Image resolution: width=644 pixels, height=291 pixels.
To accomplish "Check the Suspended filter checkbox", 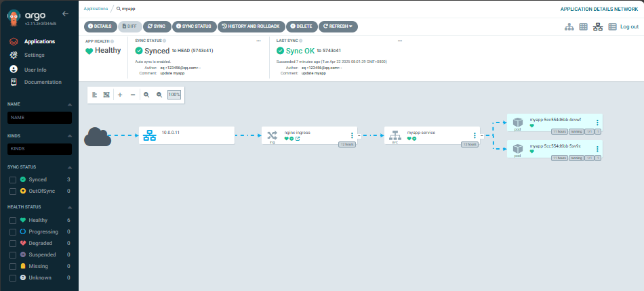I will (x=13, y=254).
